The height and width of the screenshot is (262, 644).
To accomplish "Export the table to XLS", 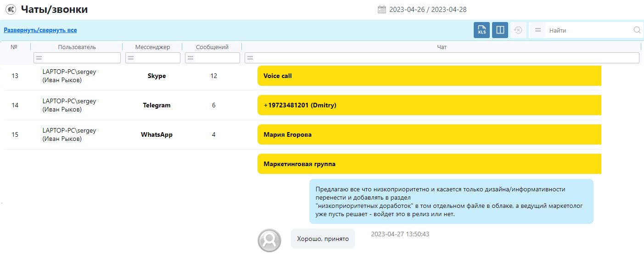I will (x=482, y=30).
